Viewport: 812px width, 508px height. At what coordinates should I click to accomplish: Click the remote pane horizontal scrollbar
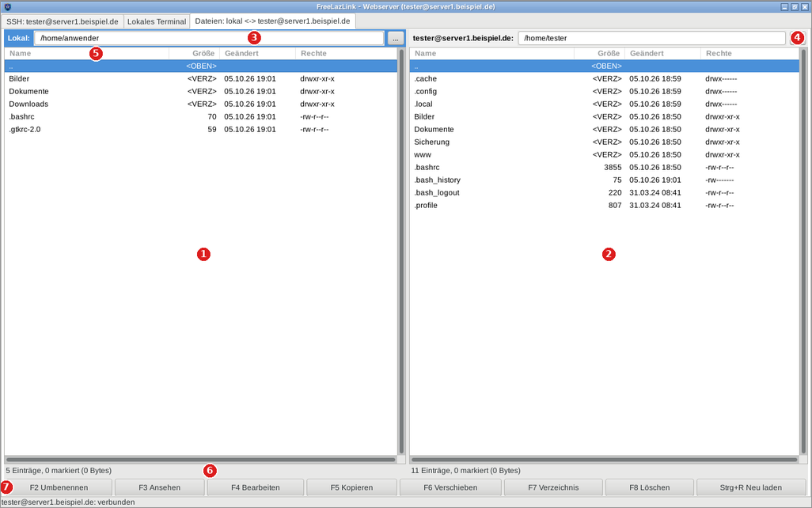click(x=605, y=459)
